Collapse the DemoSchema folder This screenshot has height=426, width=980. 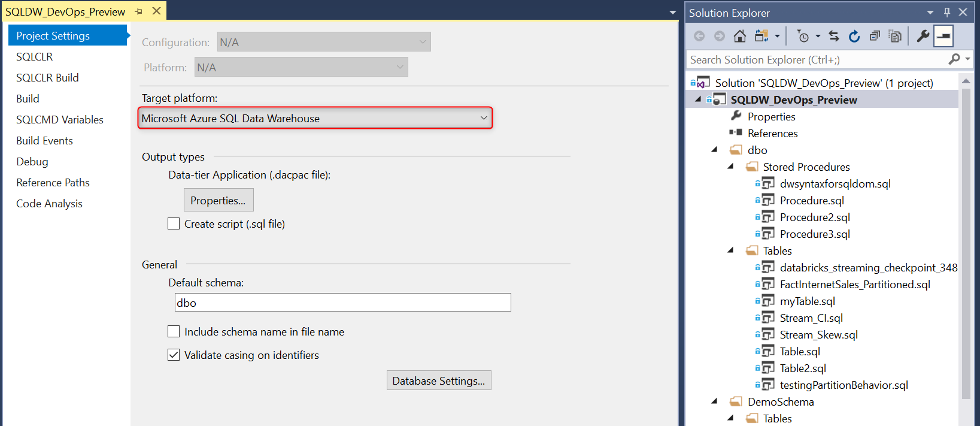coord(714,401)
